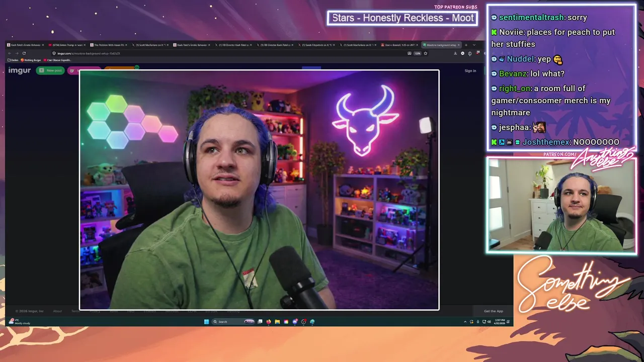Click the About link in imgur footer
The height and width of the screenshot is (362, 644).
[x=57, y=311]
